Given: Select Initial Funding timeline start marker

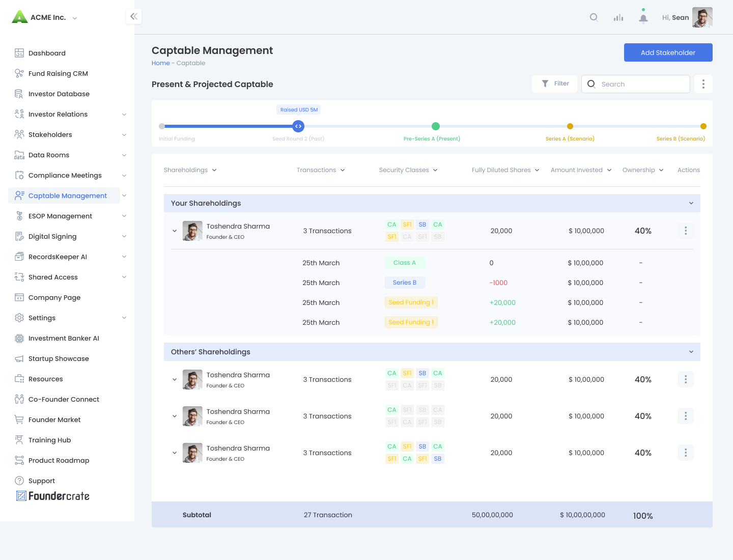Looking at the screenshot, I should pos(162,126).
